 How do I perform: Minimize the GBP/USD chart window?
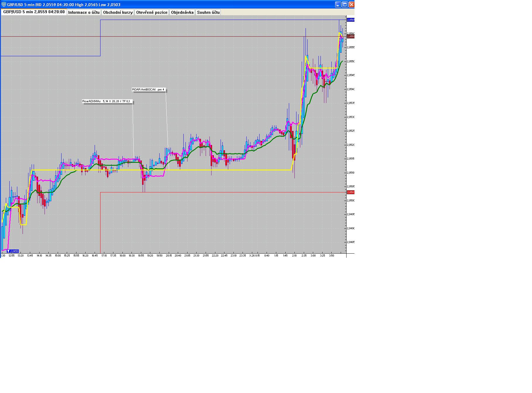[338, 4]
